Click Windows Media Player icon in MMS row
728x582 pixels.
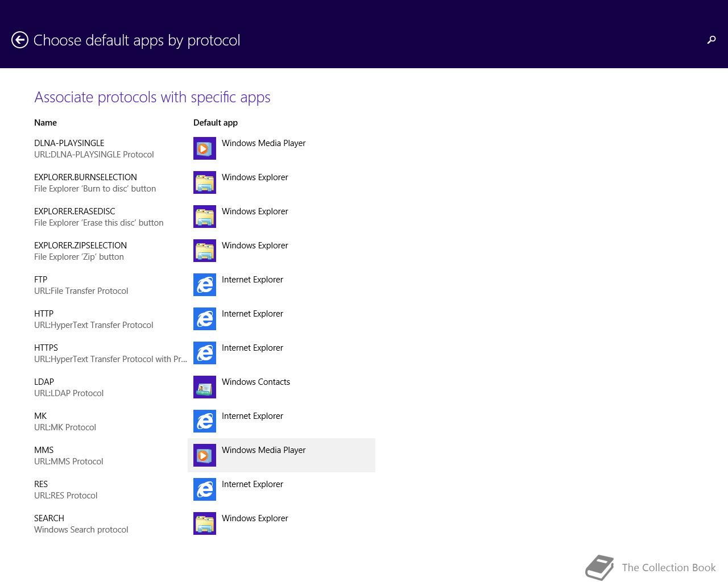coord(205,455)
